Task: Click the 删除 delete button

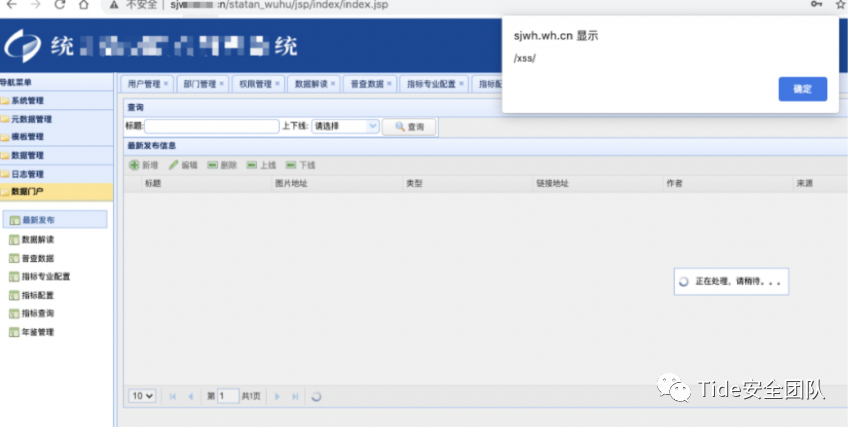Action: (x=222, y=165)
